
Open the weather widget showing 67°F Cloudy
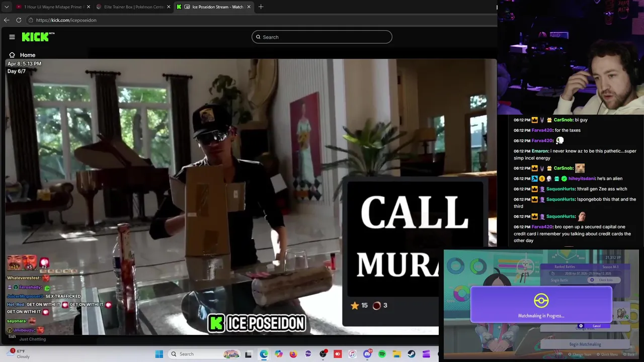[19, 353]
